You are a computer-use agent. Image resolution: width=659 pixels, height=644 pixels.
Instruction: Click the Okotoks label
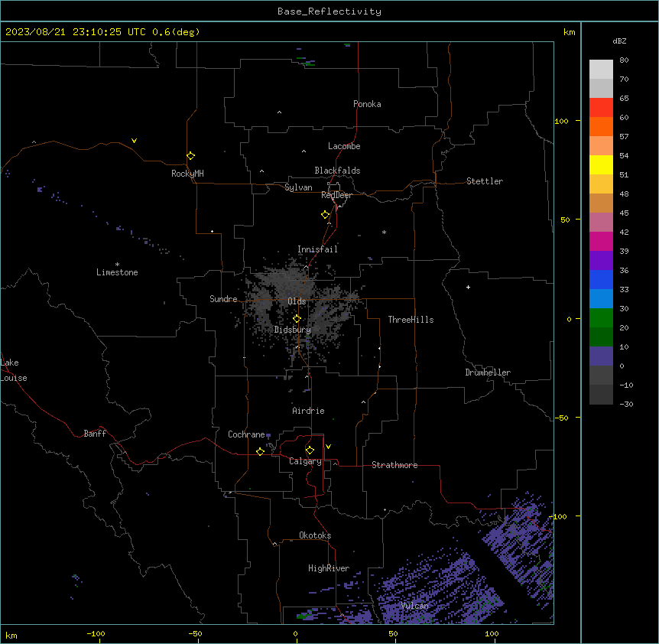(x=315, y=535)
